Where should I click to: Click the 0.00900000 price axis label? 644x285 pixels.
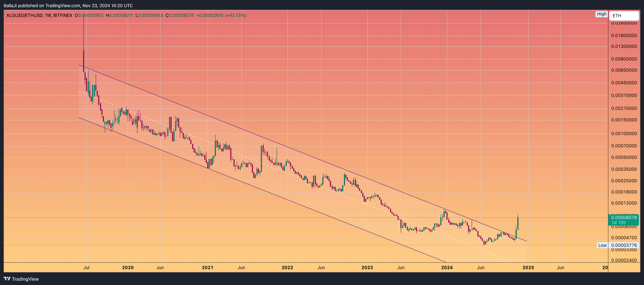pos(624,59)
